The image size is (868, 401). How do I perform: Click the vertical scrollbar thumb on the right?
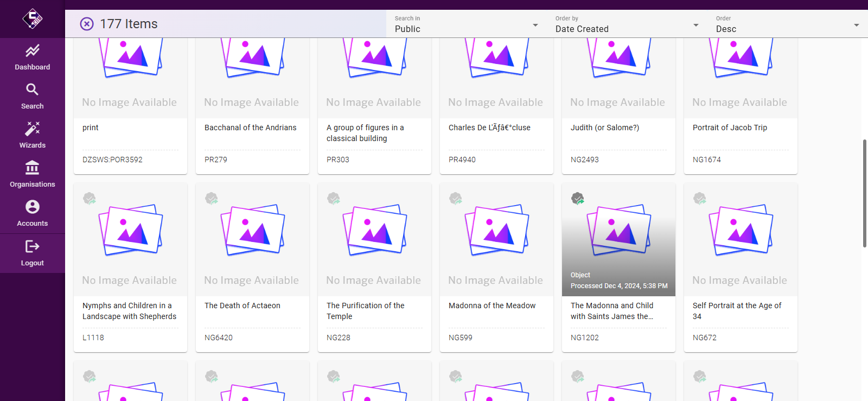(x=865, y=193)
